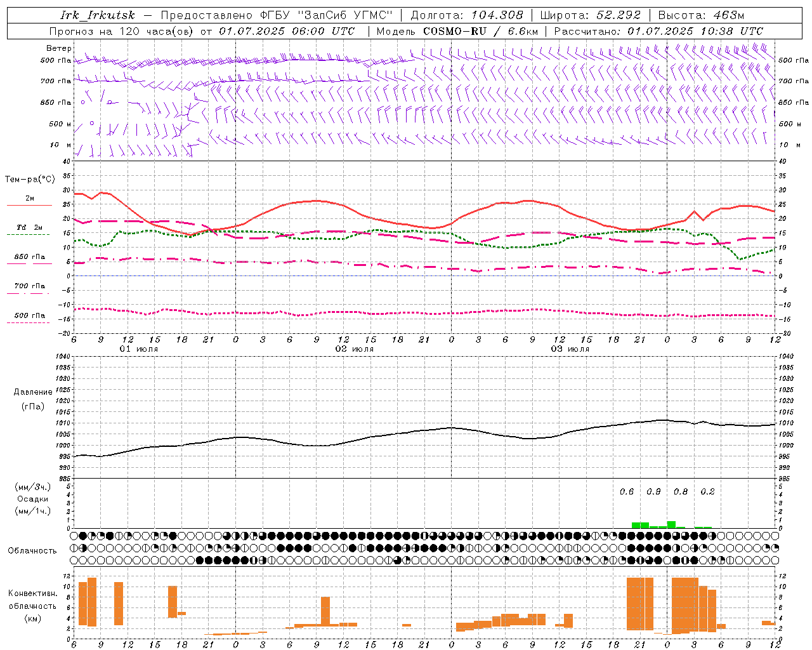Click the 0.2 precipitation total value
The height and width of the screenshot is (650, 812).
[707, 491]
